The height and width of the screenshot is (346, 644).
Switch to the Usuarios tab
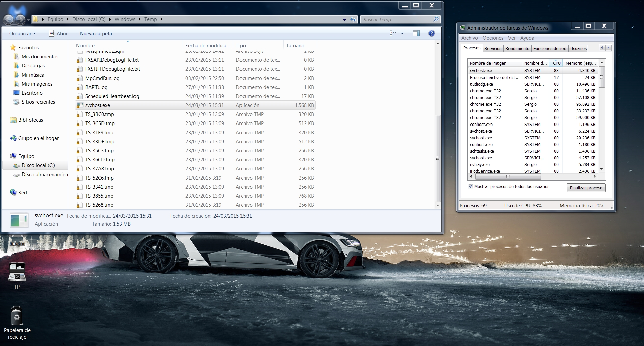[x=578, y=48]
